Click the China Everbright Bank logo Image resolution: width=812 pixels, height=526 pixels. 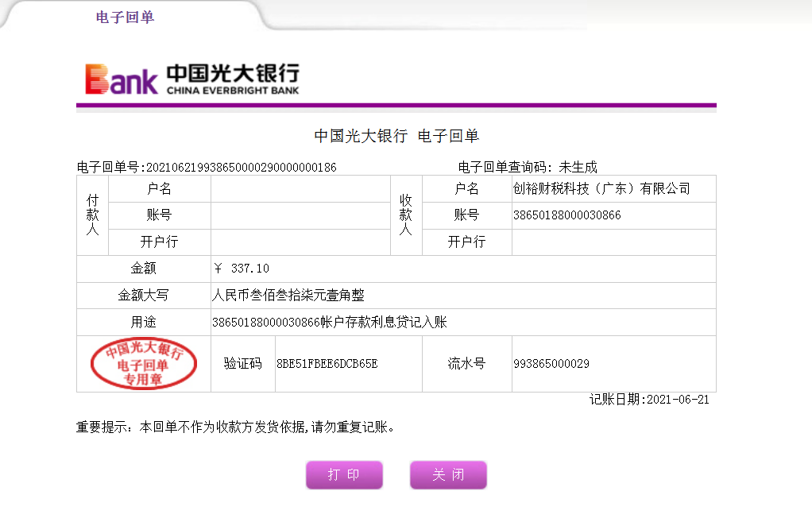click(x=192, y=79)
